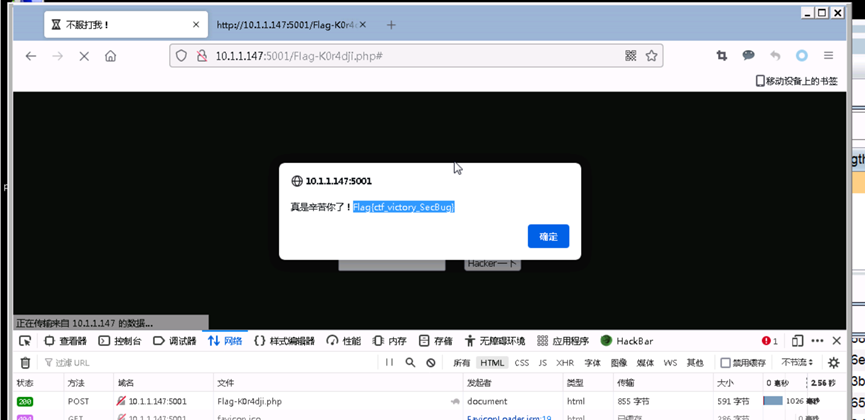
Task: Open the tracking protection shield icon
Action: point(181,56)
